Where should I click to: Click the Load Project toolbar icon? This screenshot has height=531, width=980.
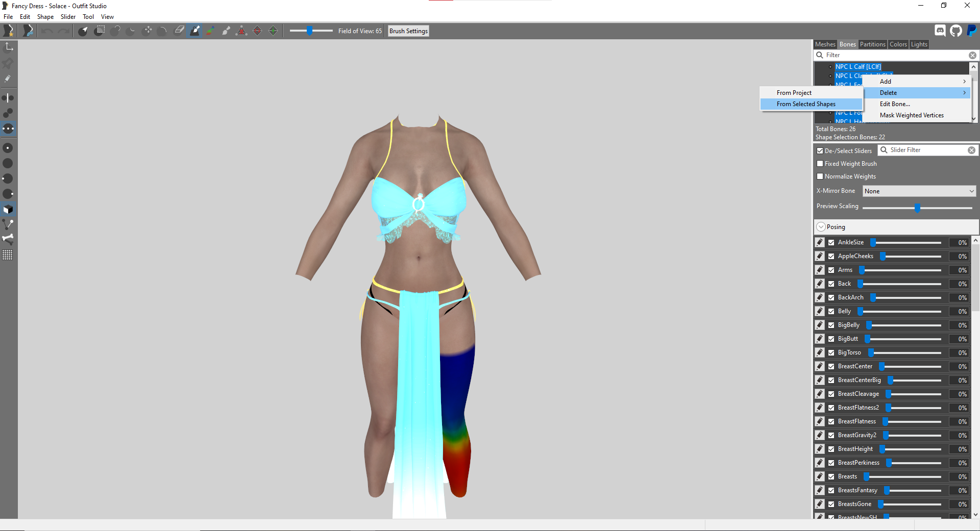point(28,31)
